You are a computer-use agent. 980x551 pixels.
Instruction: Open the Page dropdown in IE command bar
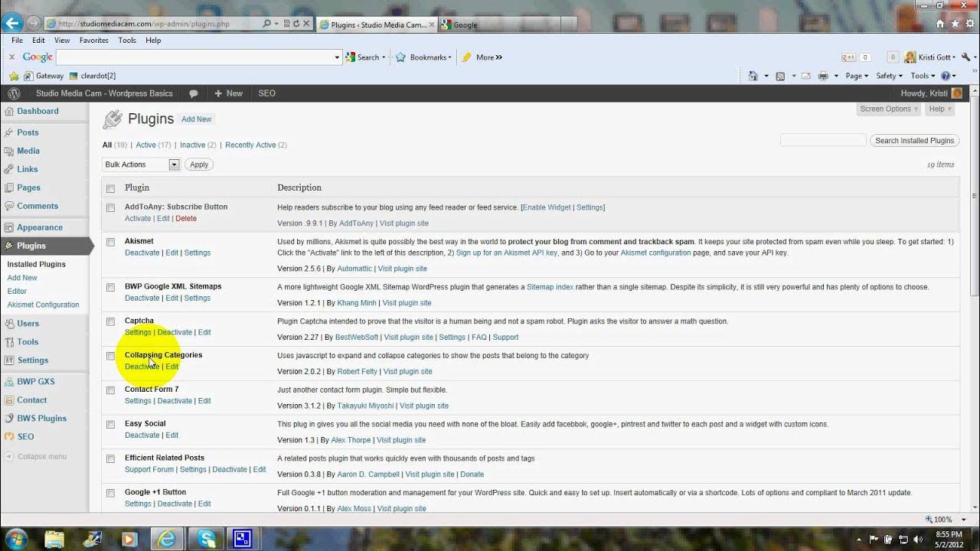856,76
